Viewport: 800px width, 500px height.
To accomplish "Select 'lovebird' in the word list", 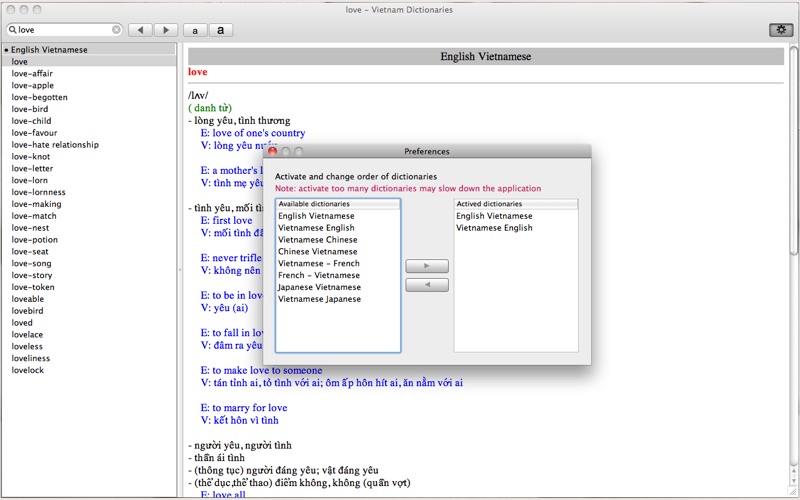I will 27,311.
